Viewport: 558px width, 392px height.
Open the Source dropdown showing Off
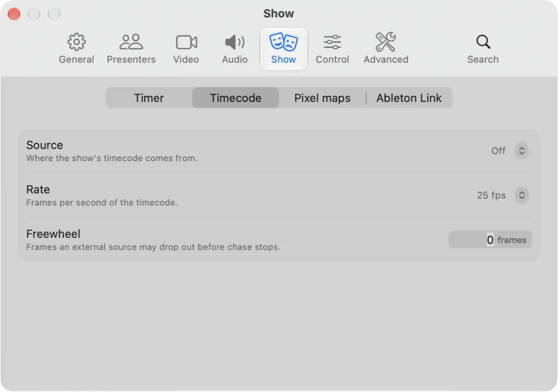[510, 151]
